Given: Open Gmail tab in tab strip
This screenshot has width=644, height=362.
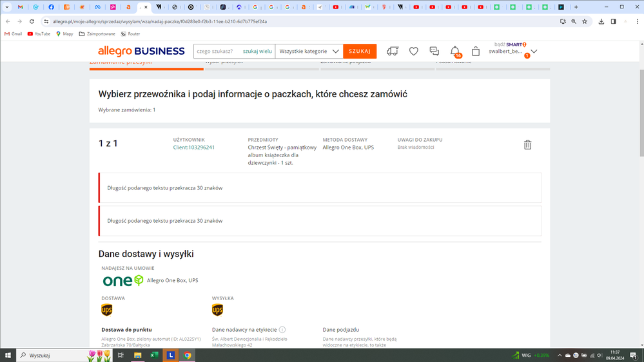Looking at the screenshot, I should pos(20,7).
